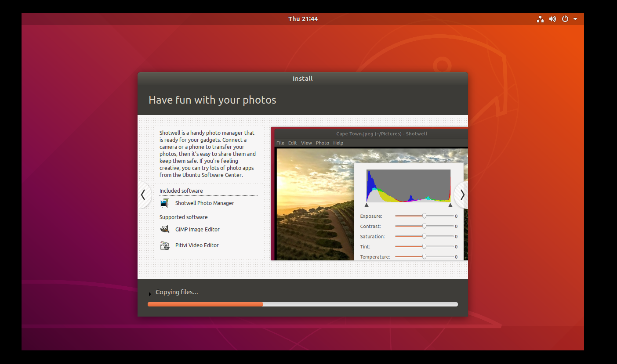
Task: Open the File menu in Shotwell
Action: (x=280, y=143)
